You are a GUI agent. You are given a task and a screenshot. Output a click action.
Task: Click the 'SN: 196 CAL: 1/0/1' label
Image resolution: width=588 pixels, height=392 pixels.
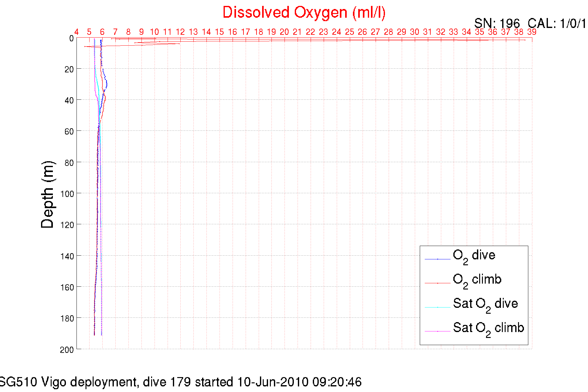tap(530, 24)
